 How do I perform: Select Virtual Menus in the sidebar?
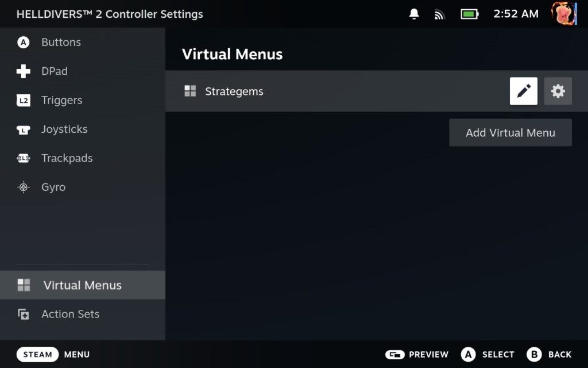(x=83, y=285)
